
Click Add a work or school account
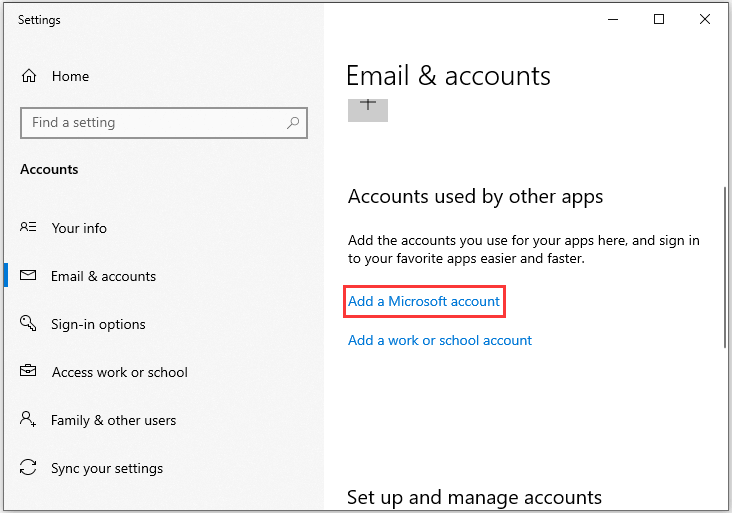pyautogui.click(x=440, y=340)
